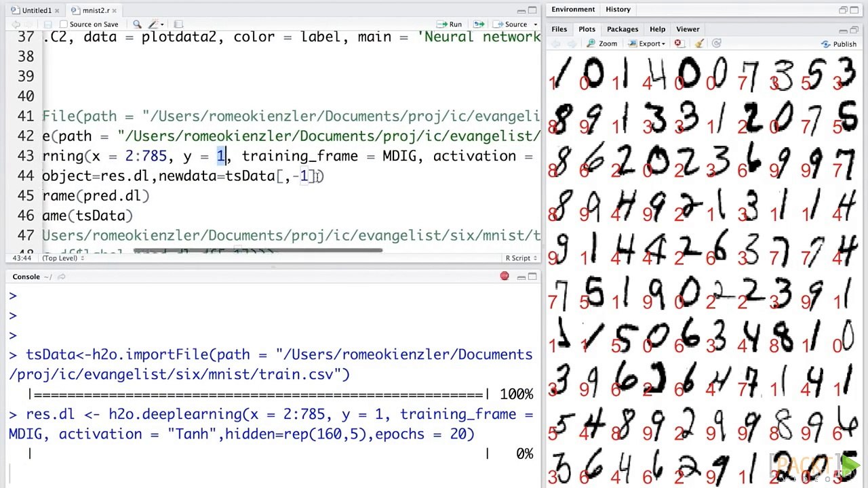Viewport: 868px width, 488px height.
Task: Click the compile notebook icon
Action: [x=179, y=24]
